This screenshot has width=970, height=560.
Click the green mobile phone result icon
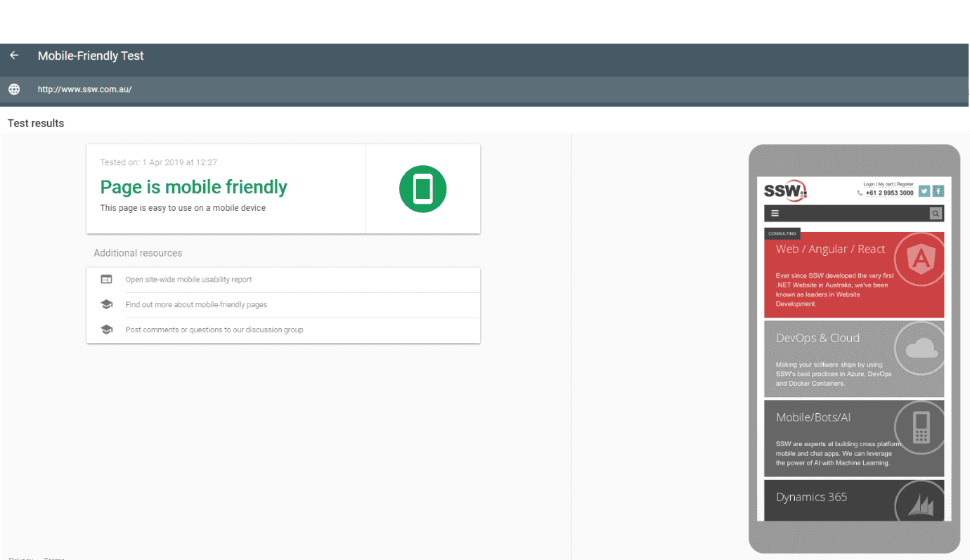click(x=422, y=189)
